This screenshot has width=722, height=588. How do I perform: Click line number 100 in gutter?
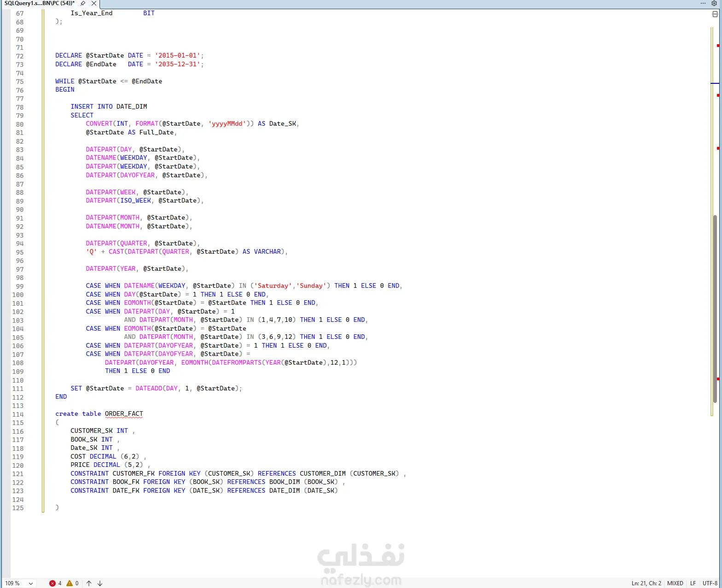pos(18,295)
